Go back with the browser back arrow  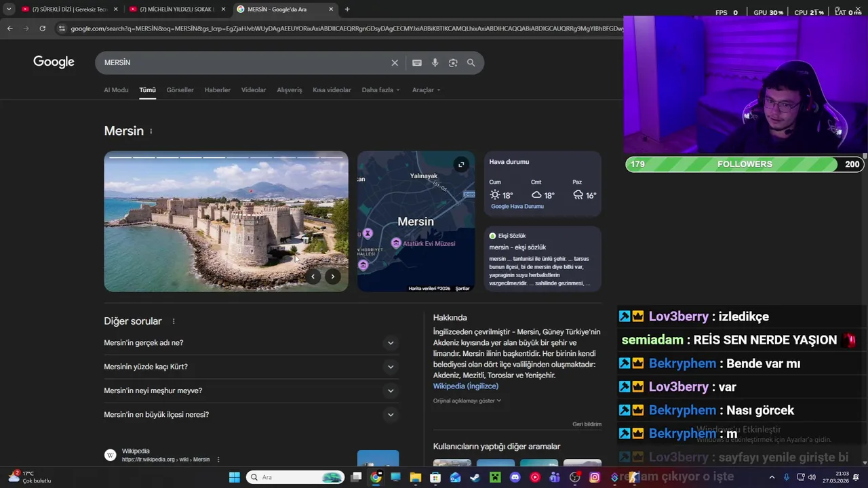coord(9,28)
